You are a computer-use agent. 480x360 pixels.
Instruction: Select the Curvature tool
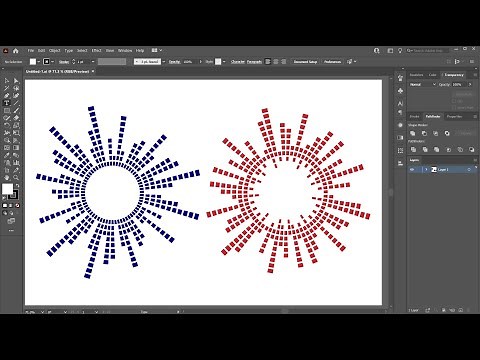[16, 96]
